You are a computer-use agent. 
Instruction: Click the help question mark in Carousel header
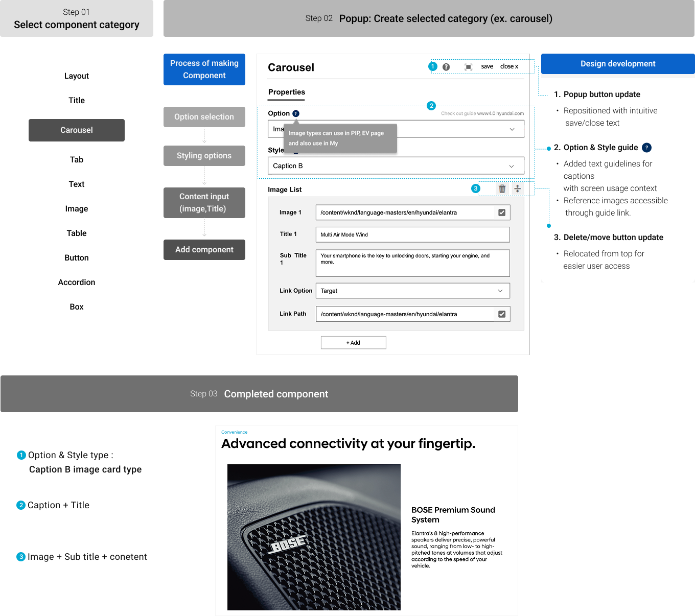tap(446, 67)
